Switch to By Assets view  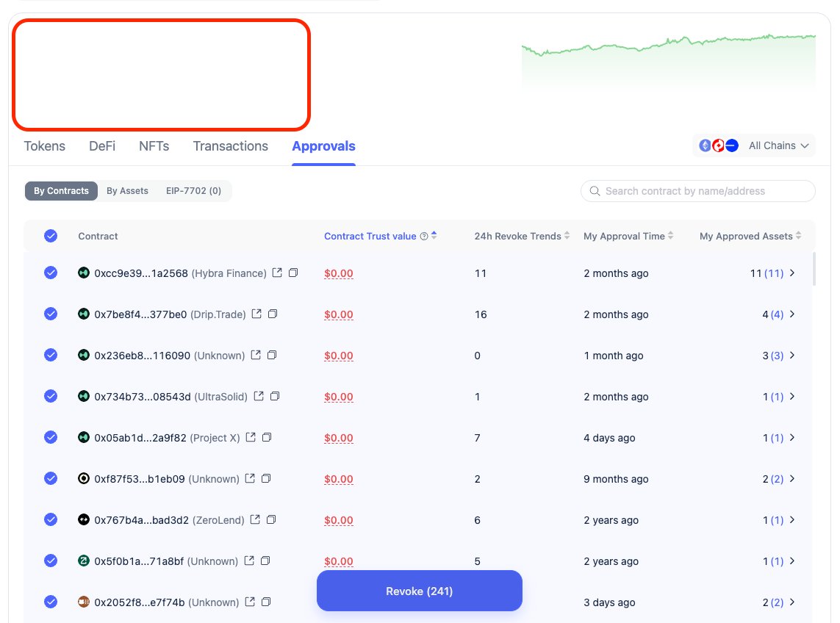coord(127,191)
